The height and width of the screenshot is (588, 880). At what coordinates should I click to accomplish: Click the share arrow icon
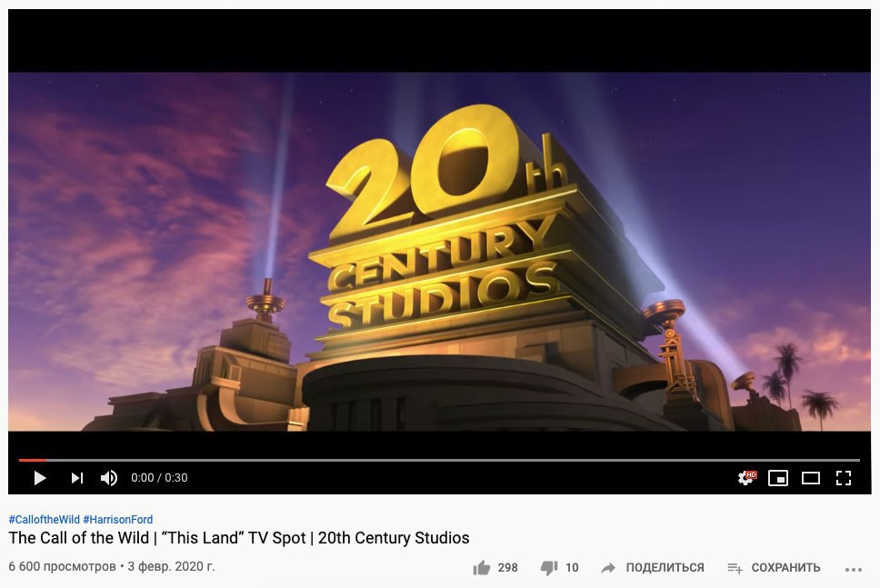[608, 568]
